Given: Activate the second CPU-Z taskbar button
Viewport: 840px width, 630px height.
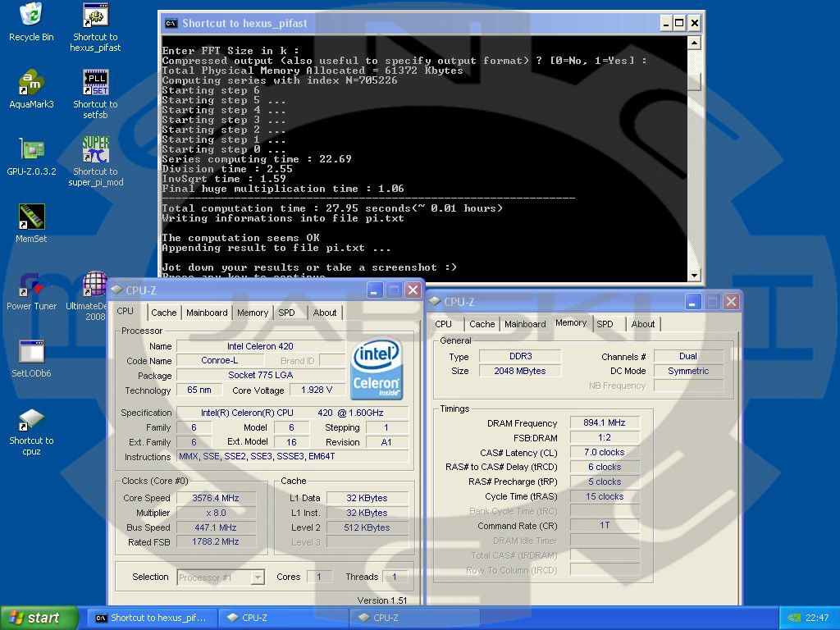Looking at the screenshot, I should (414, 618).
